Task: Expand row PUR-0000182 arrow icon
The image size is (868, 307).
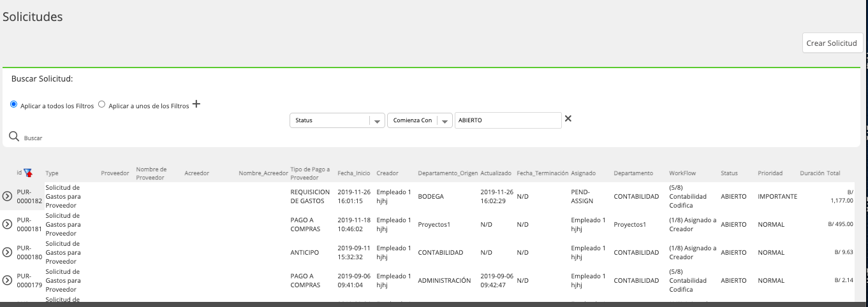Action: (8, 196)
